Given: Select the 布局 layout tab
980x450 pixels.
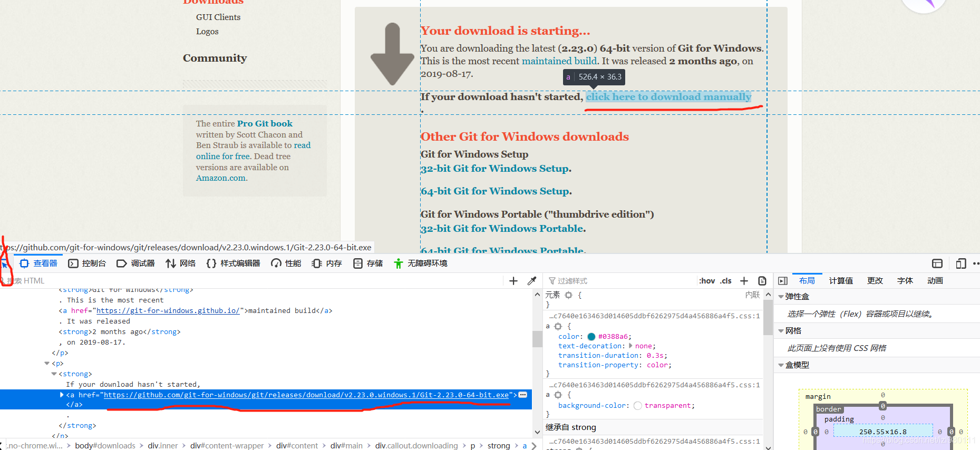Looking at the screenshot, I should pos(807,281).
